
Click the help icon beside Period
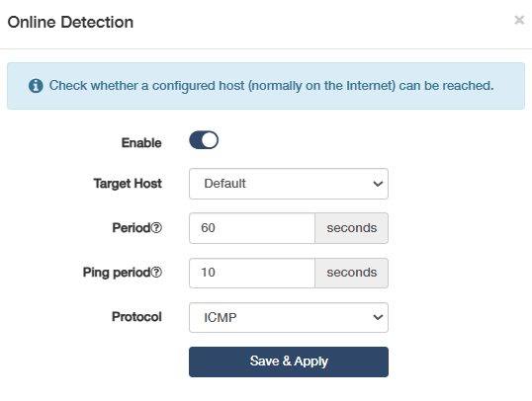156,228
